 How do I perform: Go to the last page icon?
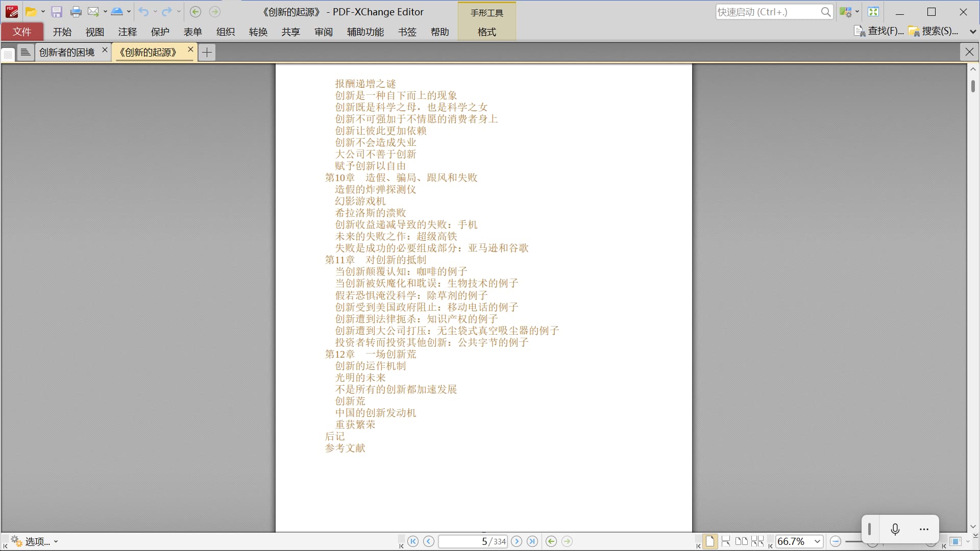tap(532, 541)
